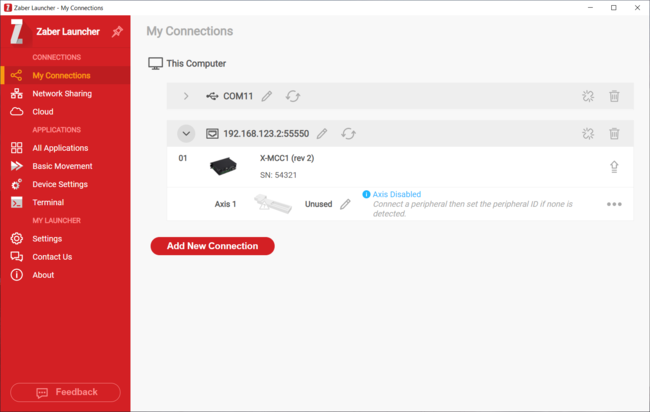Viewport: 650px width, 412px height.
Task: Select the X-MCC1 device thumbnail
Action: coord(223,166)
